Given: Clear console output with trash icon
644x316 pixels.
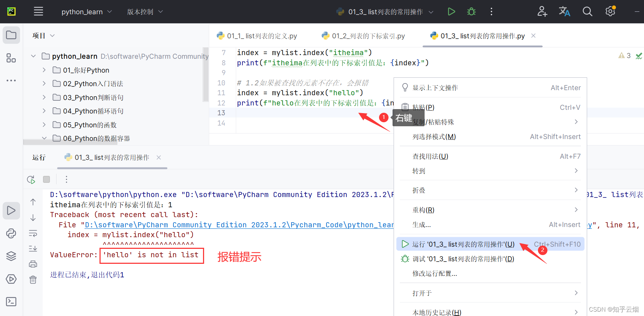Looking at the screenshot, I should [x=33, y=280].
